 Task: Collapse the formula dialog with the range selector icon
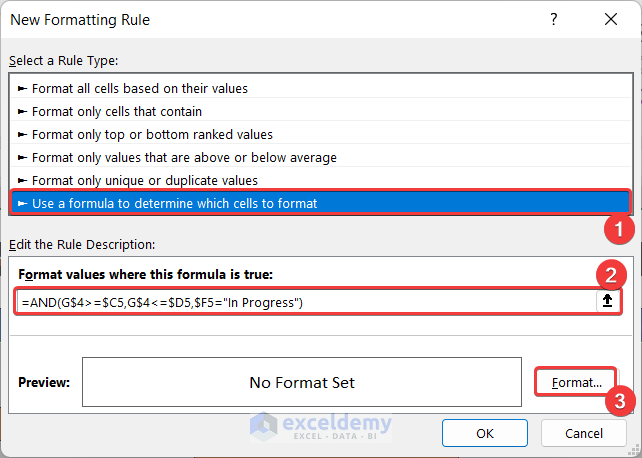pyautogui.click(x=606, y=301)
